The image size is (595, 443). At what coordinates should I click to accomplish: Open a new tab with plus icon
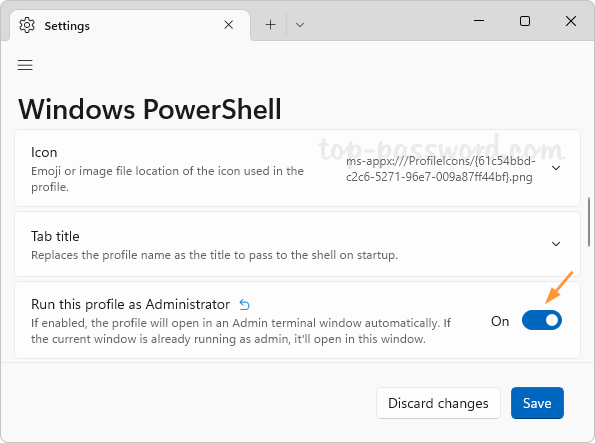click(270, 25)
